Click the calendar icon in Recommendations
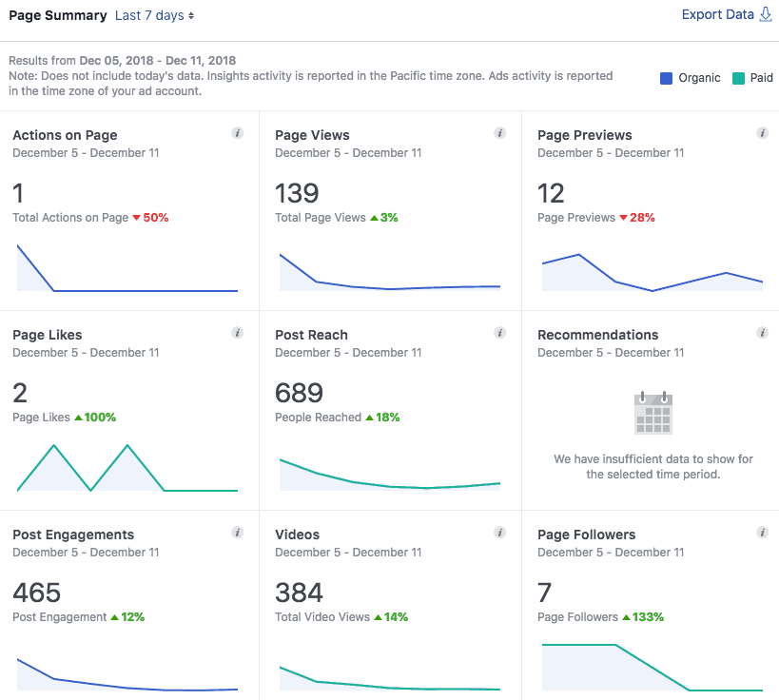779x700 pixels. tap(653, 413)
